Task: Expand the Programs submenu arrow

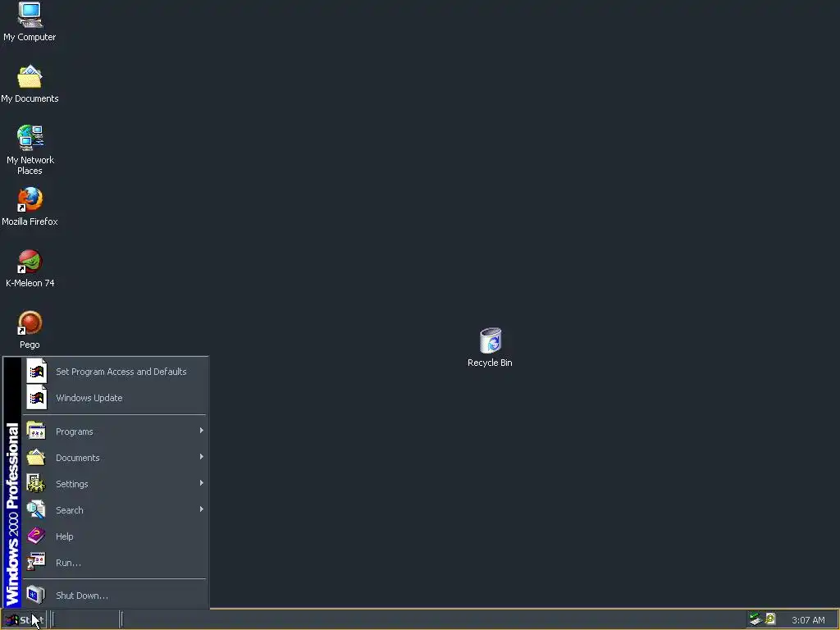Action: (x=202, y=431)
